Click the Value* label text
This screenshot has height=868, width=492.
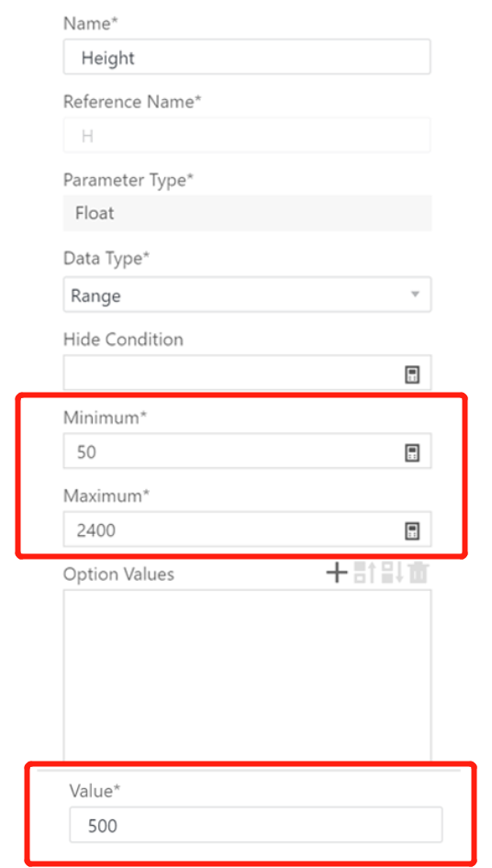[x=95, y=791]
